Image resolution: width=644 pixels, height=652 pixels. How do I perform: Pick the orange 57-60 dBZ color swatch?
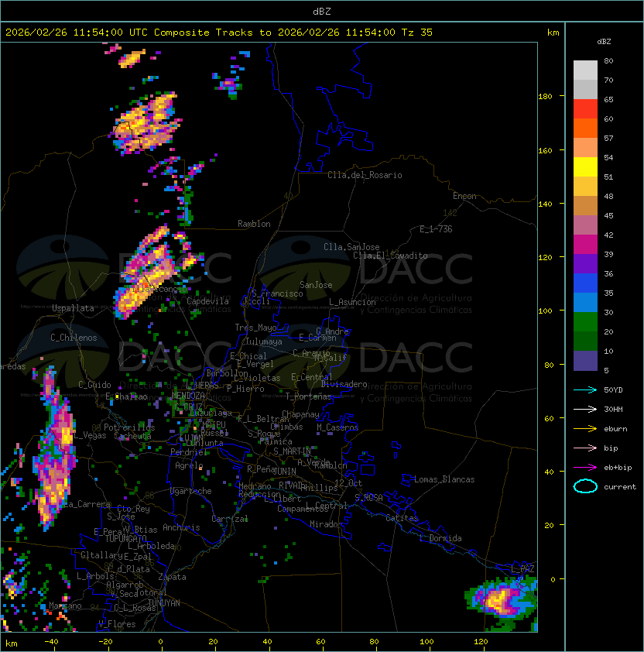pos(585,129)
